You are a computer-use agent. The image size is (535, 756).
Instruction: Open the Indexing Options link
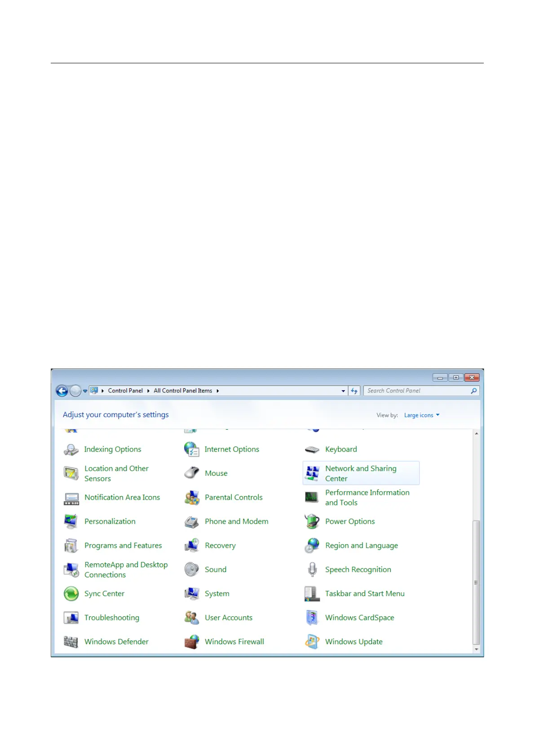tap(112, 449)
